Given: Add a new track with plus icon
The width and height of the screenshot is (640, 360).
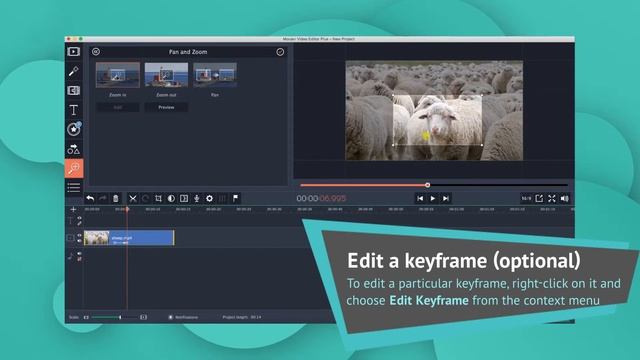Looking at the screenshot, I should (73, 209).
